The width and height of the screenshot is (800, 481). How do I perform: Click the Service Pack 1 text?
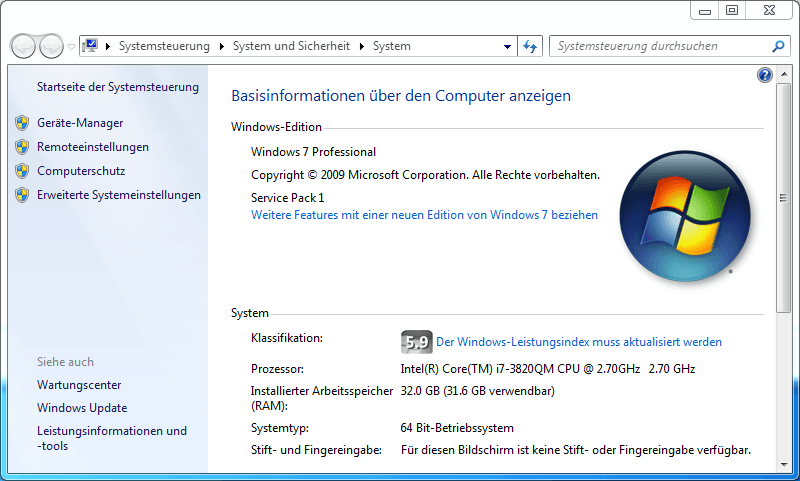[x=287, y=198]
